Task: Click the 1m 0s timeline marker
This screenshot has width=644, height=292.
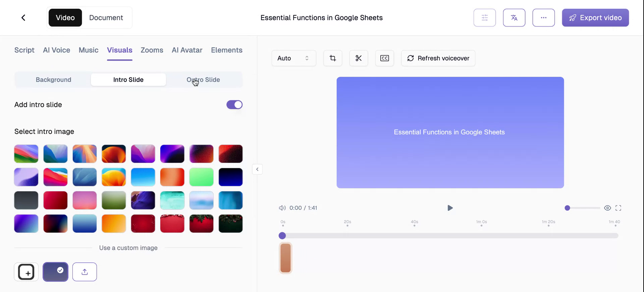Action: coord(481,223)
